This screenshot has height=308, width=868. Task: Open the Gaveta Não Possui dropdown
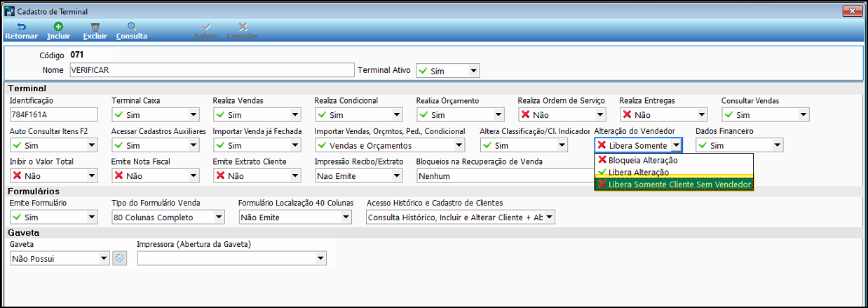point(104,258)
